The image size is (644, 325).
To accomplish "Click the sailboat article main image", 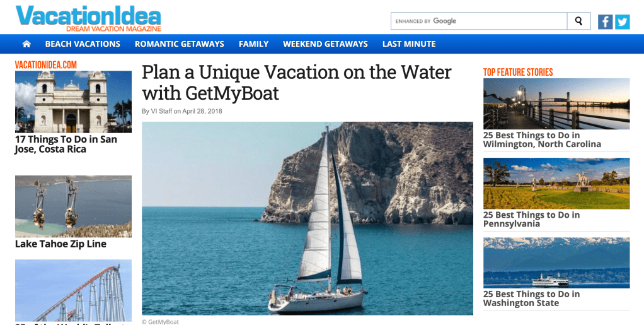I will 308,218.
